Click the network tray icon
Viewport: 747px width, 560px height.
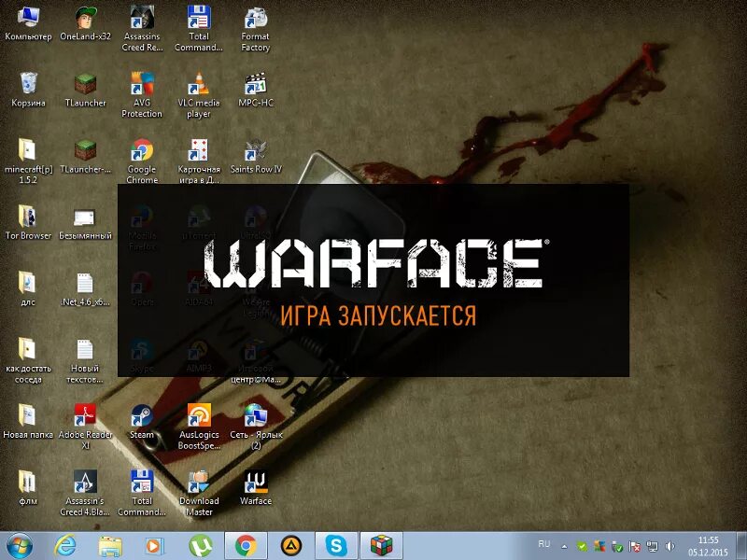pyautogui.click(x=652, y=547)
